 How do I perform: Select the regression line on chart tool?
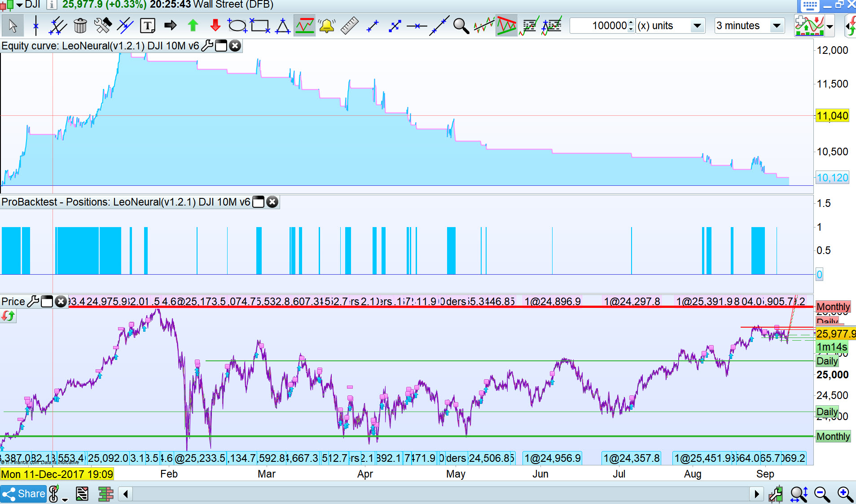pyautogui.click(x=484, y=26)
